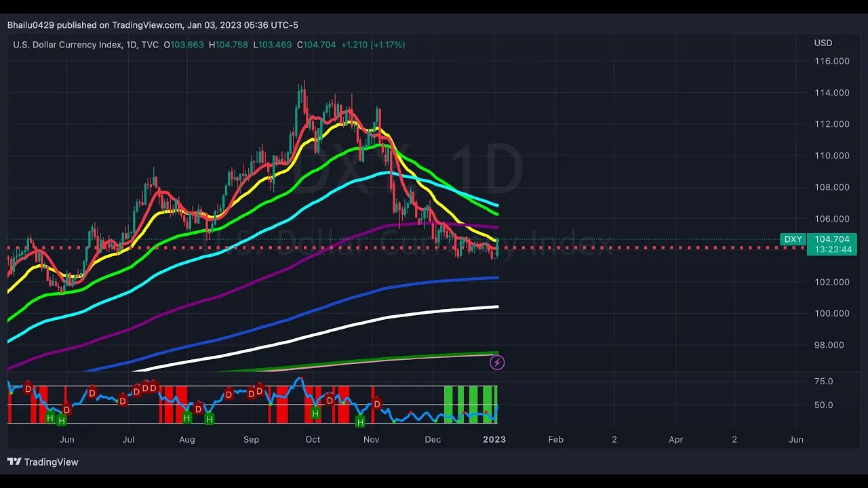
Task: Click the 102.000 price axis label
Action: pyautogui.click(x=832, y=282)
